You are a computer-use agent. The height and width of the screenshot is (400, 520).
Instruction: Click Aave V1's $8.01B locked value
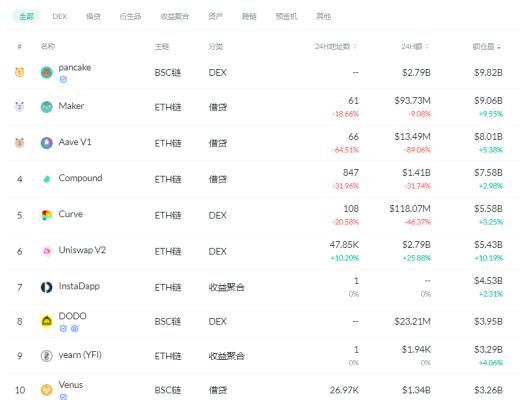pos(488,136)
